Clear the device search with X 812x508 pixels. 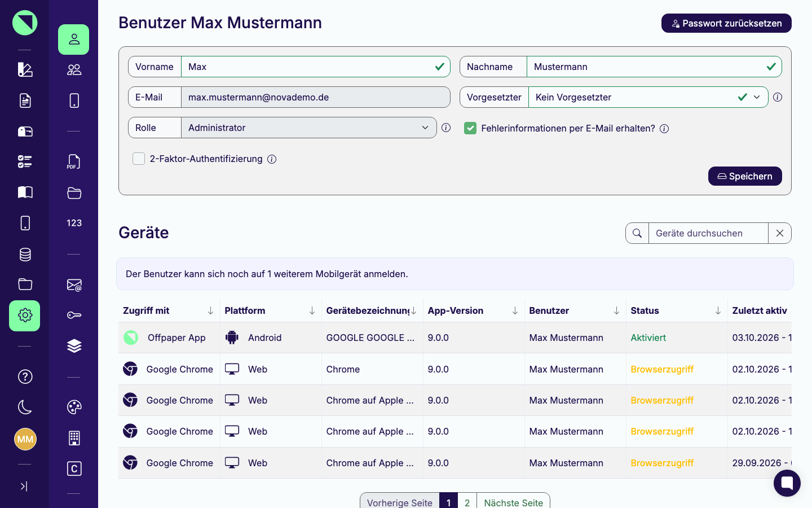click(x=780, y=233)
